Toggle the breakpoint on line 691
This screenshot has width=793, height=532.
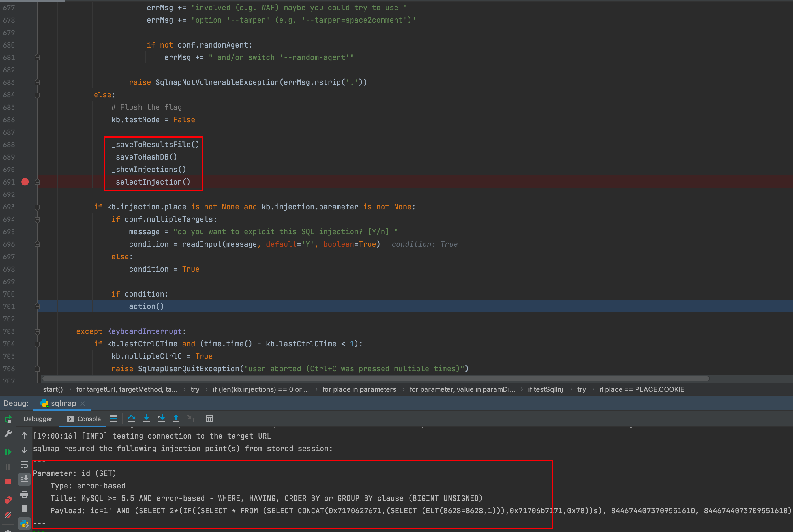(25, 182)
